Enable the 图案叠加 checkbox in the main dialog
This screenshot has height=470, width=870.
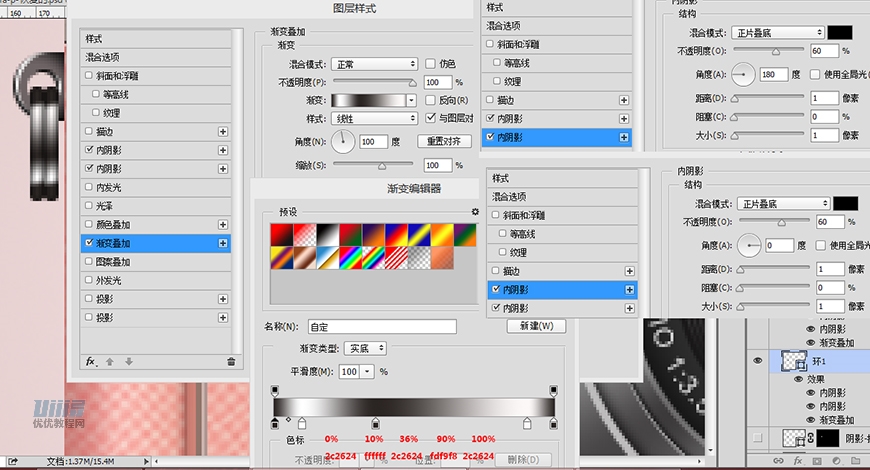[x=89, y=261]
